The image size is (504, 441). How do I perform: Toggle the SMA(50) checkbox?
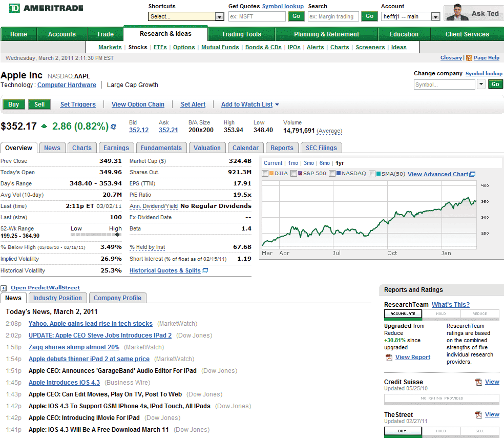tap(372, 174)
